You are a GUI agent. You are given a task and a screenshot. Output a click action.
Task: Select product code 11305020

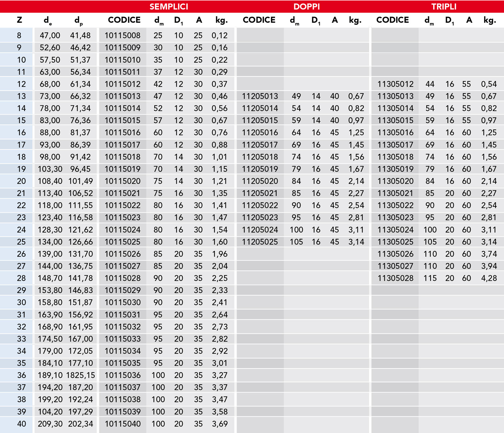tap(395, 181)
